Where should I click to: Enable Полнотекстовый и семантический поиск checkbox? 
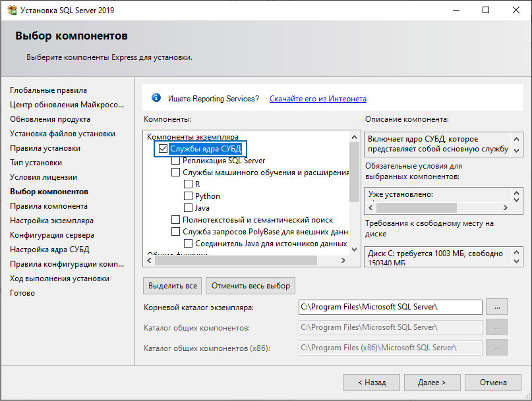pos(175,220)
